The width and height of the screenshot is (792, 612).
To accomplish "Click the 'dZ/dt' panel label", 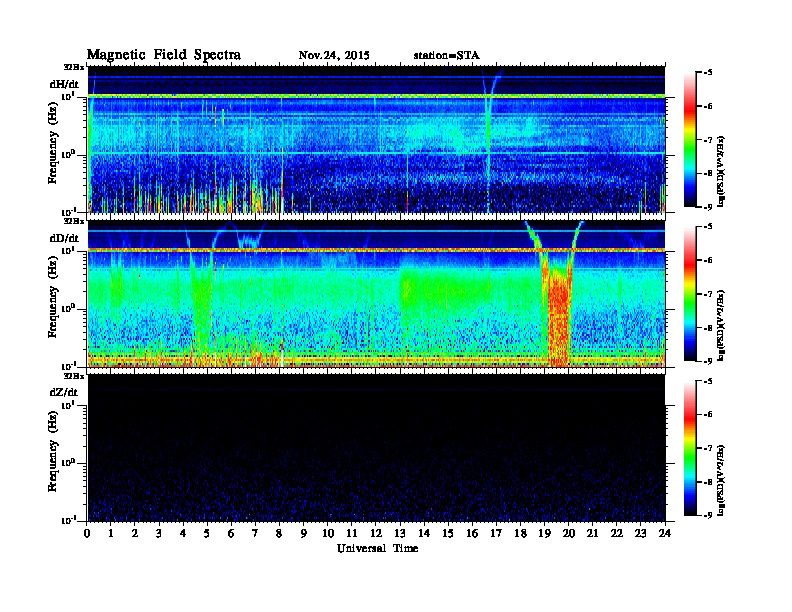I will pos(64,392).
